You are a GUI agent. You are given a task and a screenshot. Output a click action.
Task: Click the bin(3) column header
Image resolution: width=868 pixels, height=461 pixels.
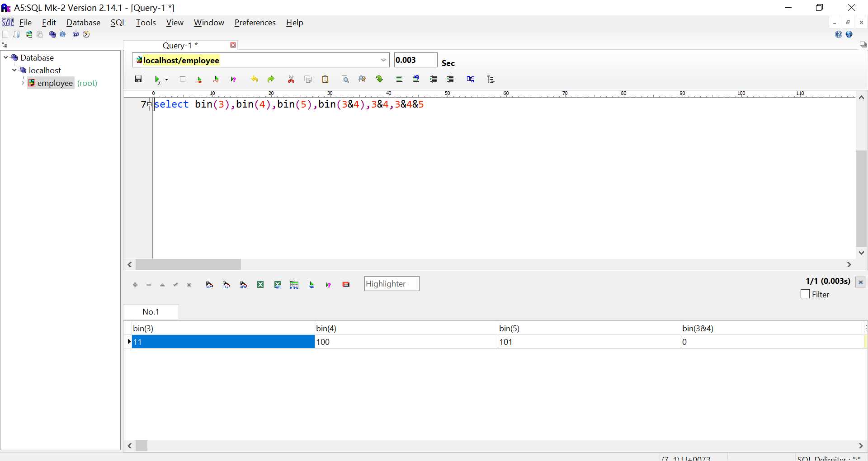223,329
